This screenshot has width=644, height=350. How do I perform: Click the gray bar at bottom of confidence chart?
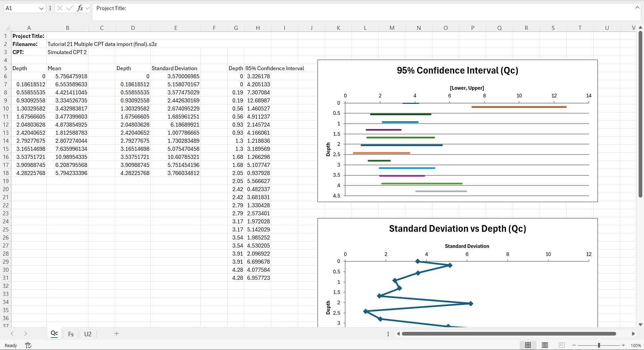[441, 191]
